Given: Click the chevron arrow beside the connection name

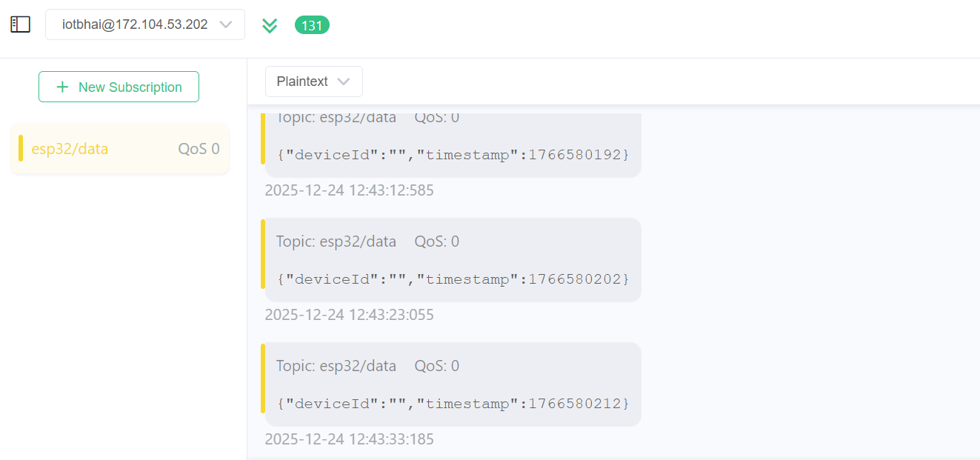Looking at the screenshot, I should (226, 24).
